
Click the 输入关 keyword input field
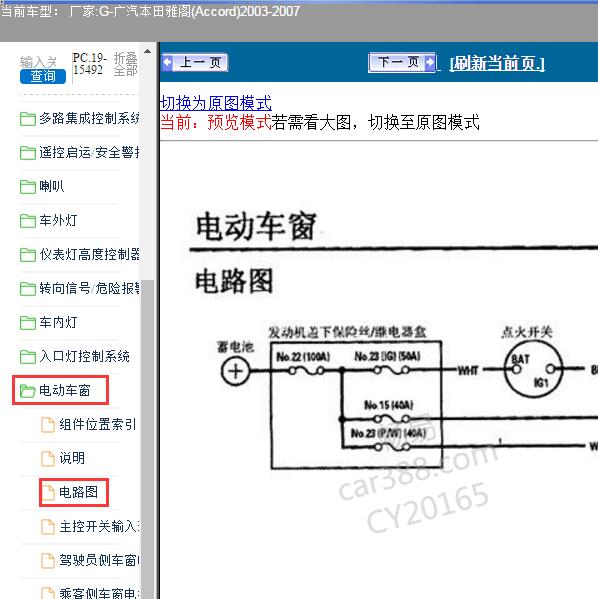[x=38, y=62]
